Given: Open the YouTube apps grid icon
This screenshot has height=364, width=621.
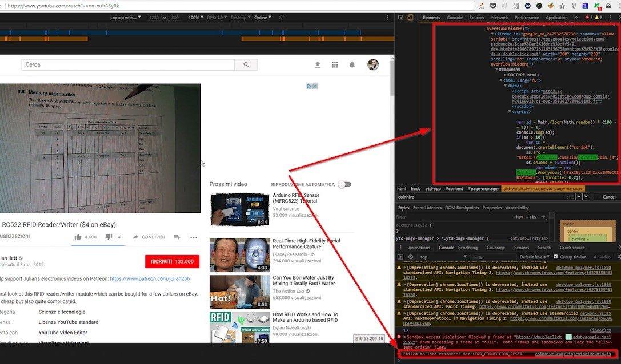Looking at the screenshot, I should pos(335,64).
